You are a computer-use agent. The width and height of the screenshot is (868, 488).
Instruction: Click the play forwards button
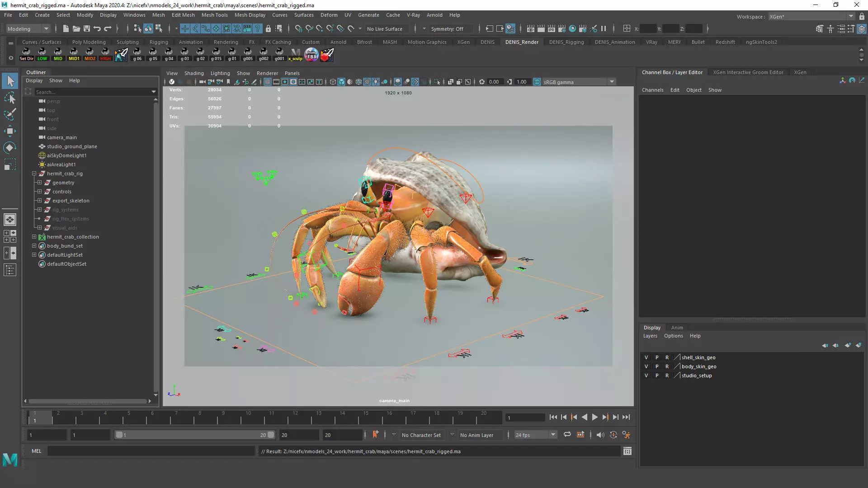click(594, 417)
